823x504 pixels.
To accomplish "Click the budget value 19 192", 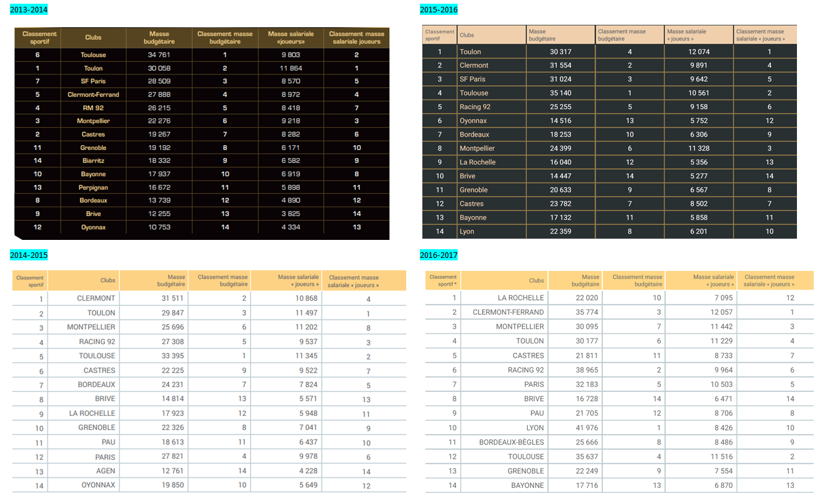I will [x=159, y=148].
